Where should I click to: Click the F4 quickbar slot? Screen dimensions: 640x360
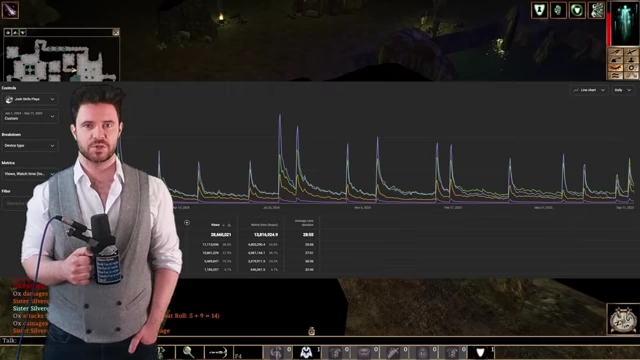point(248,352)
